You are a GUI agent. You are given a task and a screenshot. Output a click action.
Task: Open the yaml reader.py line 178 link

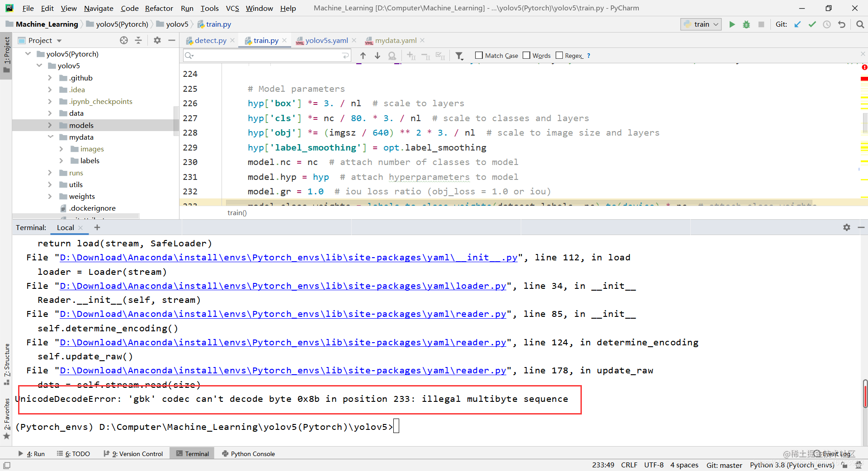point(283,371)
